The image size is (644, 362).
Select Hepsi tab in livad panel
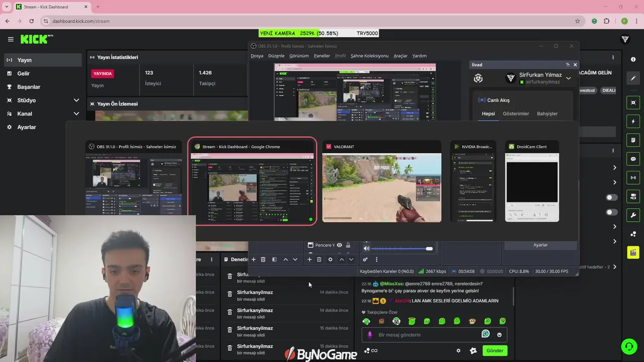point(489,114)
